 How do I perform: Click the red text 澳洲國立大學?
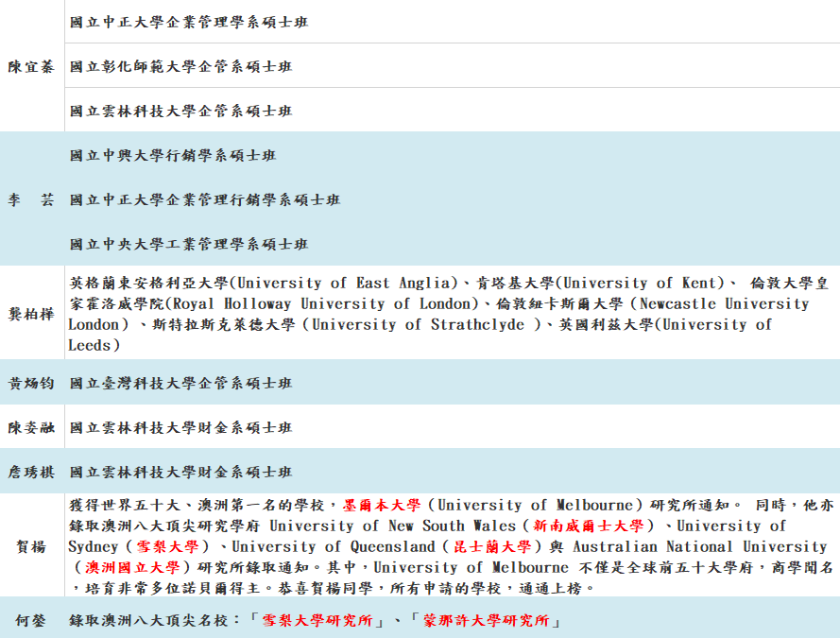pyautogui.click(x=132, y=567)
